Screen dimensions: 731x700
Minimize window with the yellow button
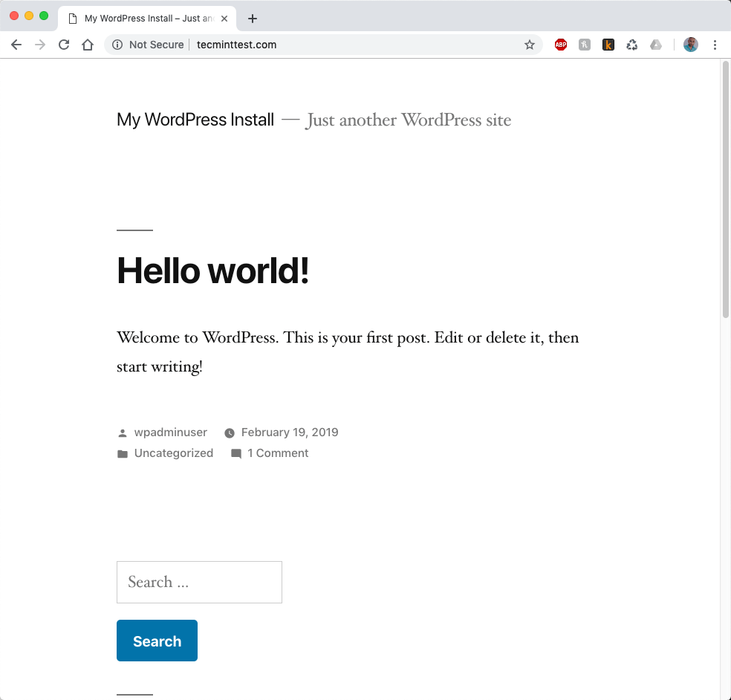pos(29,16)
